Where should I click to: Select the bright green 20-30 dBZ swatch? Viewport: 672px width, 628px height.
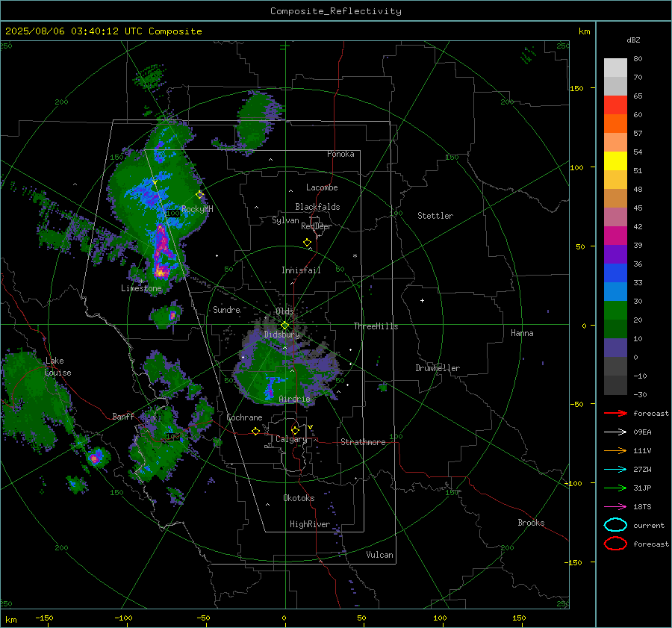pyautogui.click(x=615, y=311)
